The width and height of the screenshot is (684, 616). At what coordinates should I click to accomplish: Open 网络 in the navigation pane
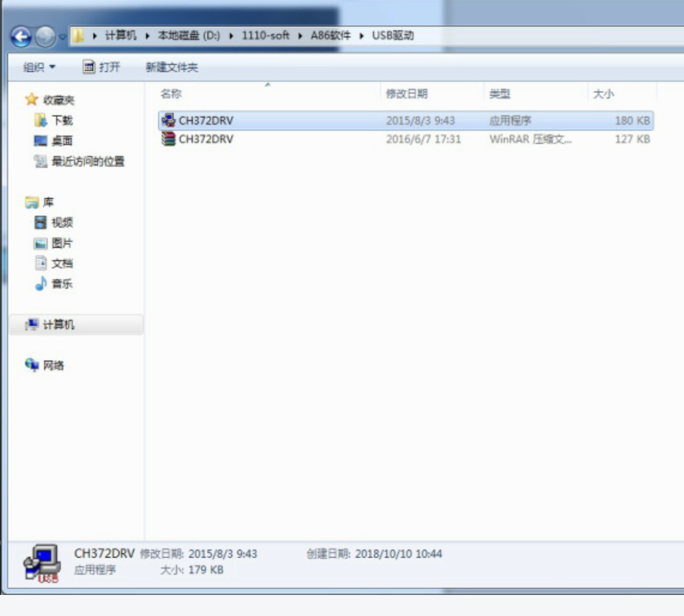coord(53,365)
